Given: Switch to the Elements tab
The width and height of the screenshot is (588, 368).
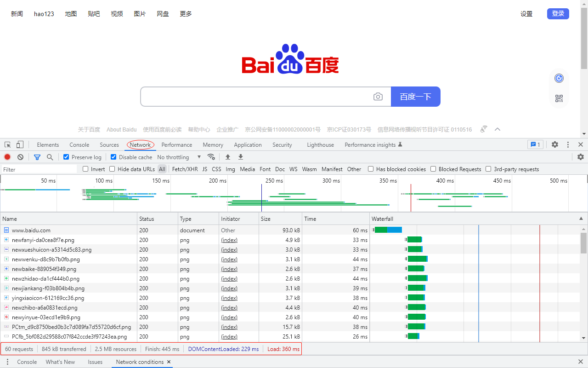Looking at the screenshot, I should pyautogui.click(x=48, y=144).
